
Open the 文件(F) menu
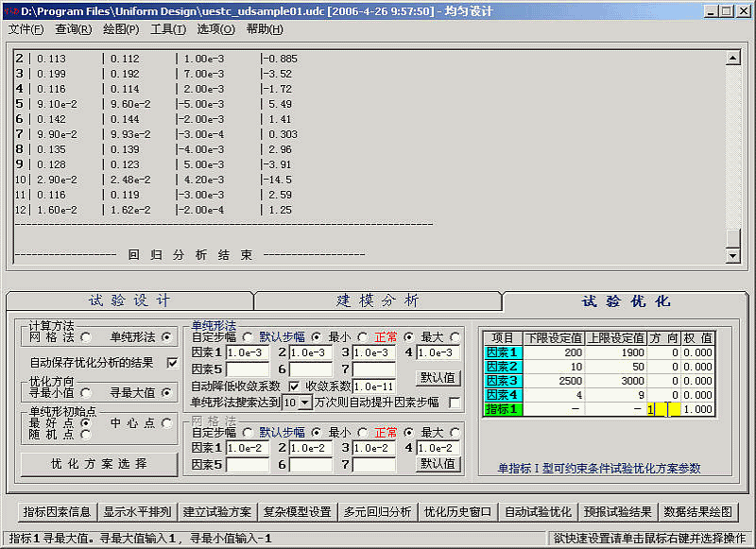click(26, 29)
